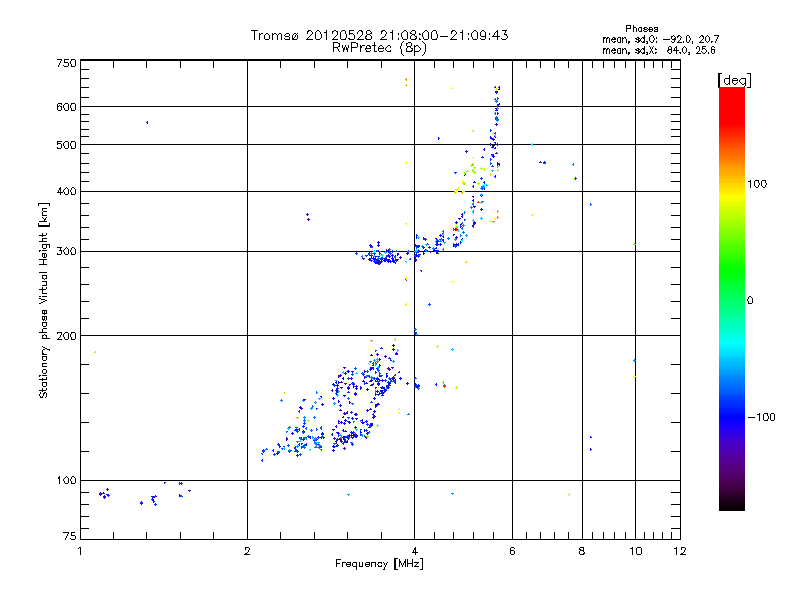Pick the black bottom of the colorbar
This screenshot has height=600, width=800.
point(732,503)
